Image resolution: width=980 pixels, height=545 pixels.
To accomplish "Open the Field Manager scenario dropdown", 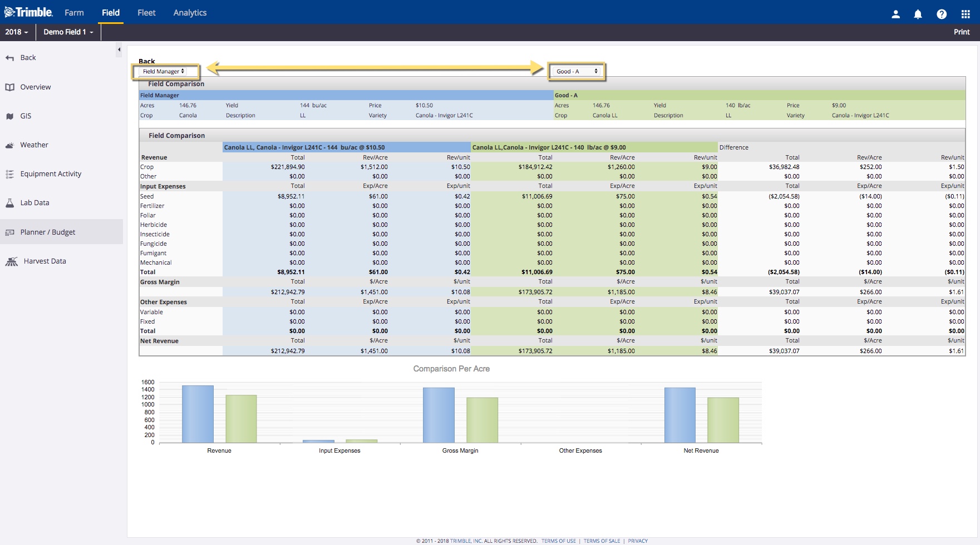I will pyautogui.click(x=164, y=71).
